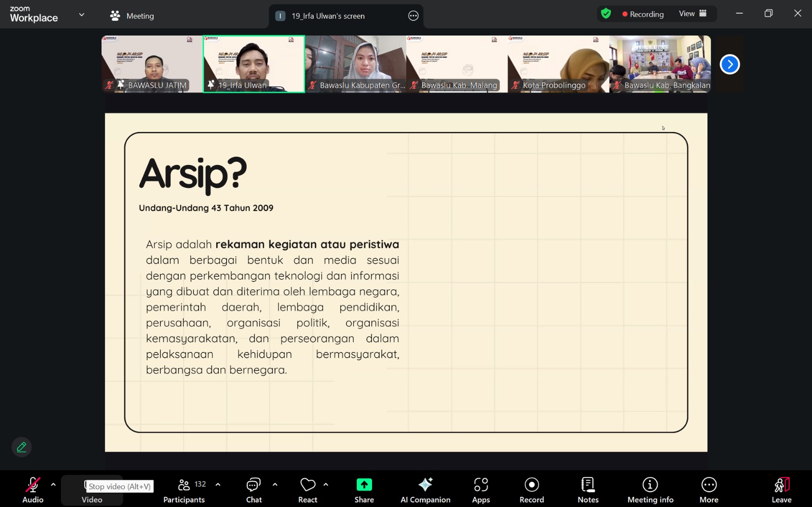
Task: Start recording with the Record icon
Action: 531,489
